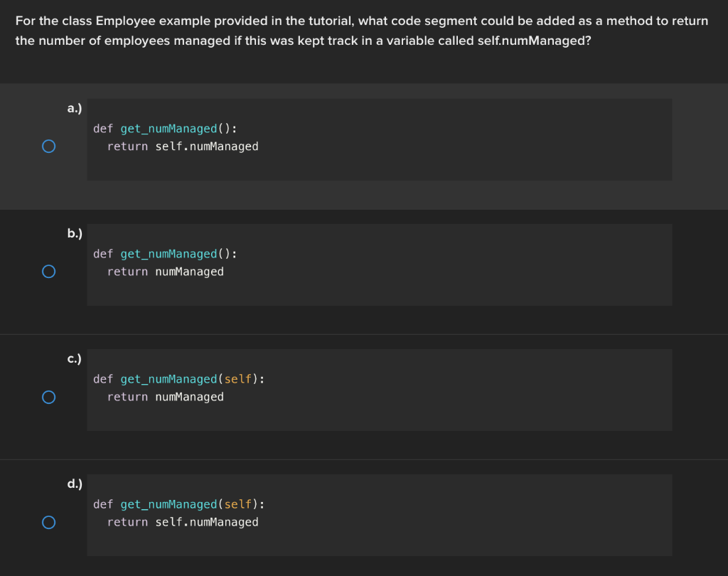Click 'return self.numManaged' in option a
Viewport: 728px width, 576px height.
pos(183,146)
